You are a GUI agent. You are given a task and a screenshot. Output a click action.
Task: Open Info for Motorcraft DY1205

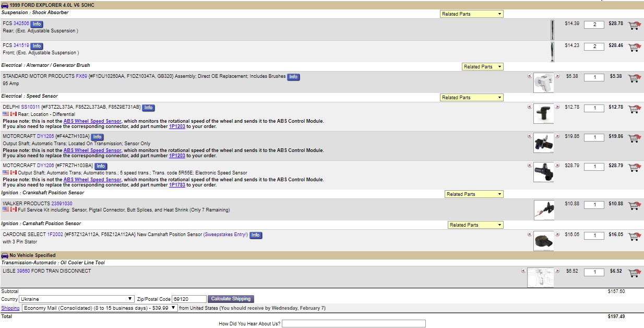coord(97,137)
